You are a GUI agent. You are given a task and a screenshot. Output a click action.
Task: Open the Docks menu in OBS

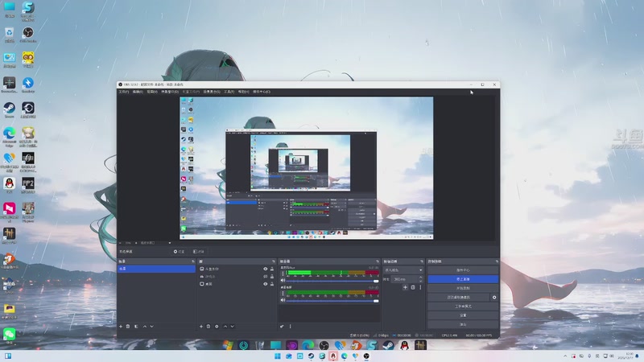[x=170, y=92]
